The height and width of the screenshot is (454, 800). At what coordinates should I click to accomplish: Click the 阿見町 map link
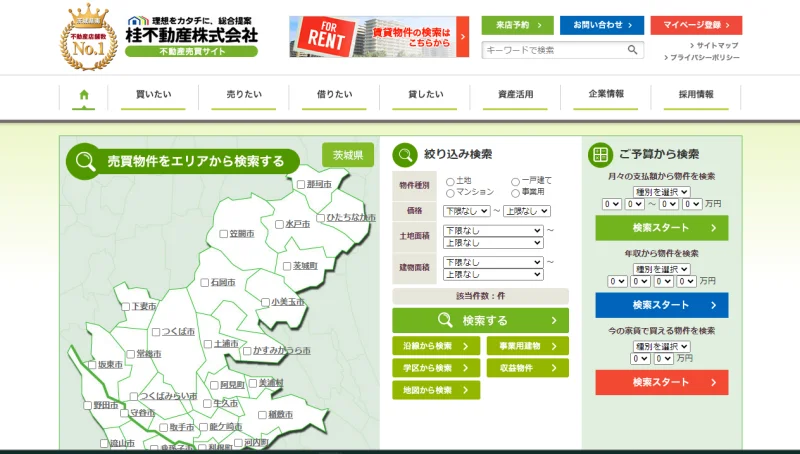[233, 385]
